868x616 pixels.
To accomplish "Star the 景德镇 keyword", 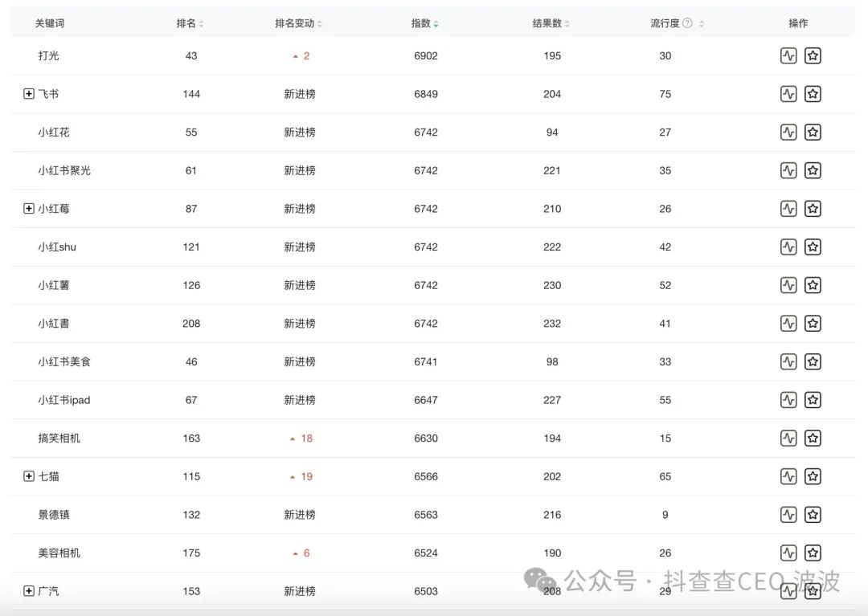I will (x=813, y=515).
